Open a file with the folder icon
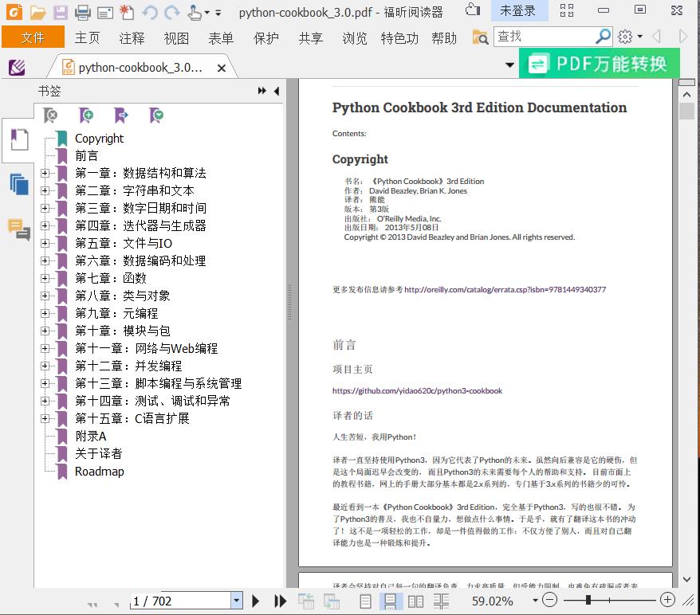Viewport: 700px width, 615px height. pos(37,13)
